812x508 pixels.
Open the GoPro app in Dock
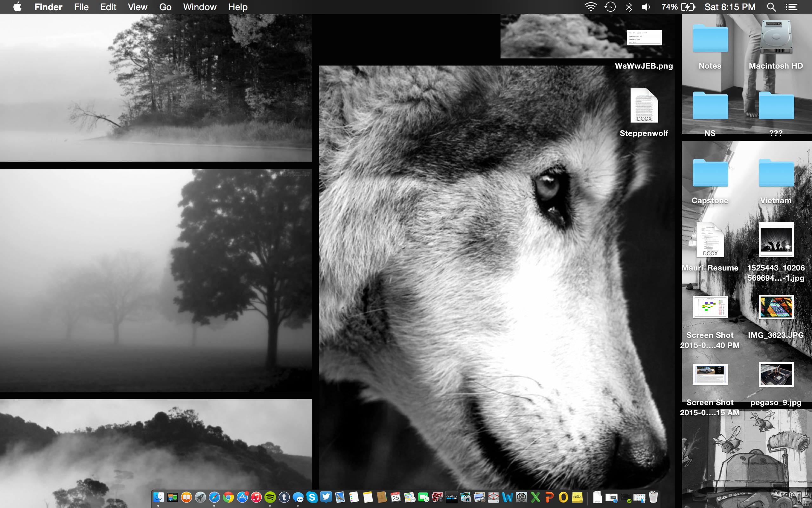(452, 497)
